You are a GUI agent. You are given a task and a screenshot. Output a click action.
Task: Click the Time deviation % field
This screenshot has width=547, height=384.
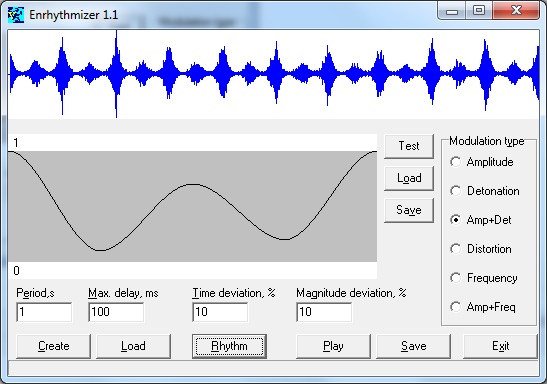(220, 312)
